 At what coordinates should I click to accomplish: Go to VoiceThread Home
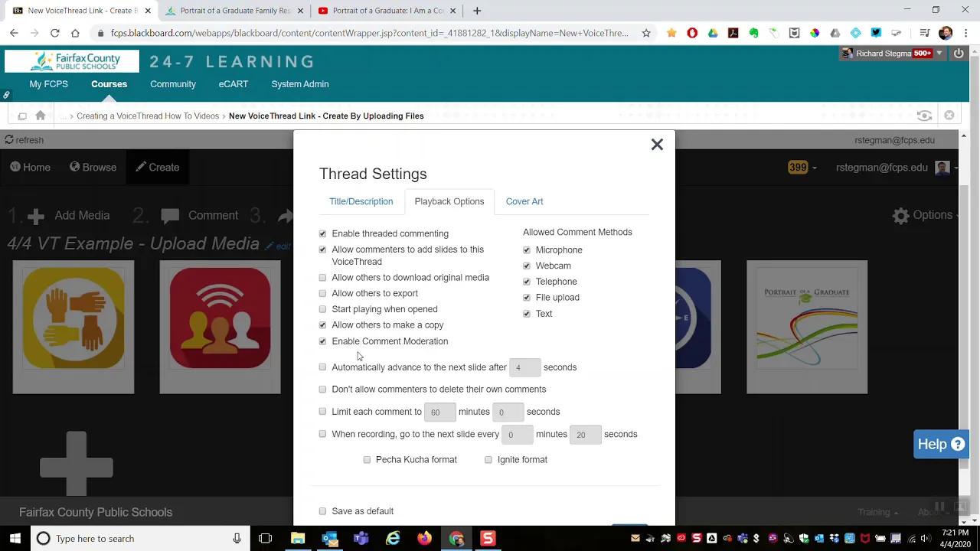tap(31, 168)
